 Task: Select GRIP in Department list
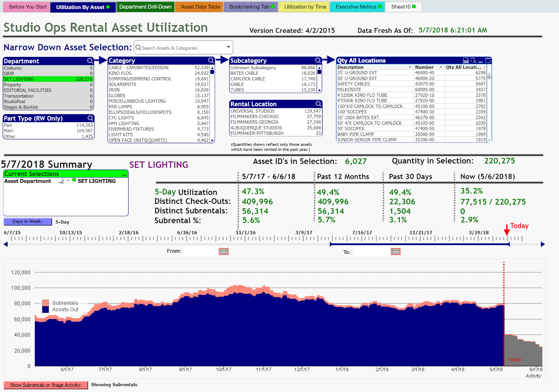pyautogui.click(x=48, y=74)
